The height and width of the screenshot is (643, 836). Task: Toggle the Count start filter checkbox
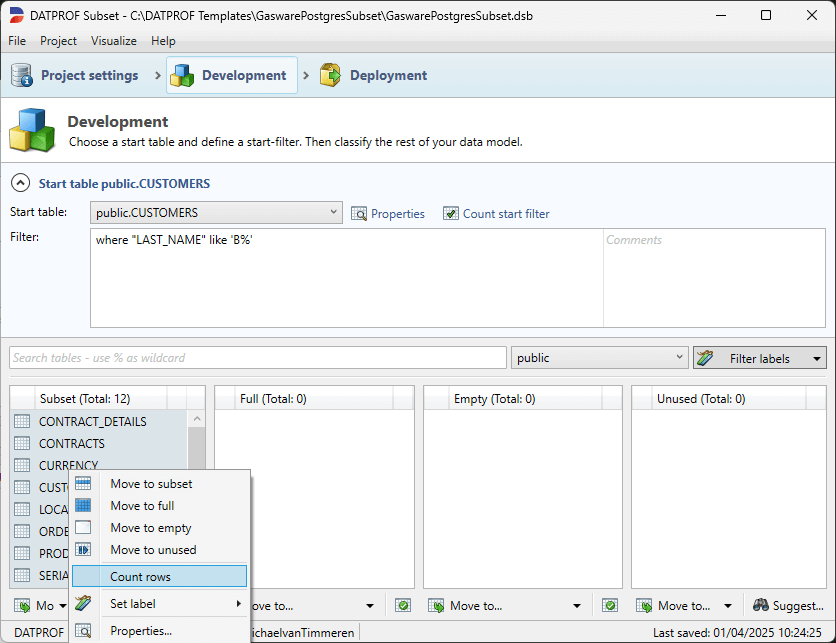[x=451, y=213]
